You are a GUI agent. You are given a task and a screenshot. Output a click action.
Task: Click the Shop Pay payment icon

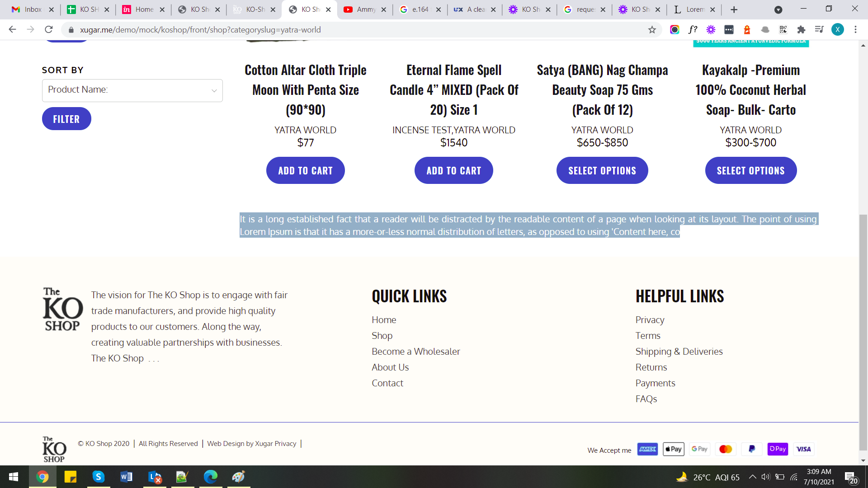coord(778,449)
